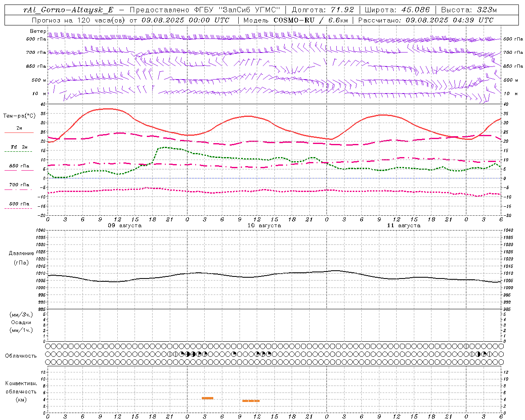Click the station title rAl_Gorno-Altaysk_E

tap(68, 10)
